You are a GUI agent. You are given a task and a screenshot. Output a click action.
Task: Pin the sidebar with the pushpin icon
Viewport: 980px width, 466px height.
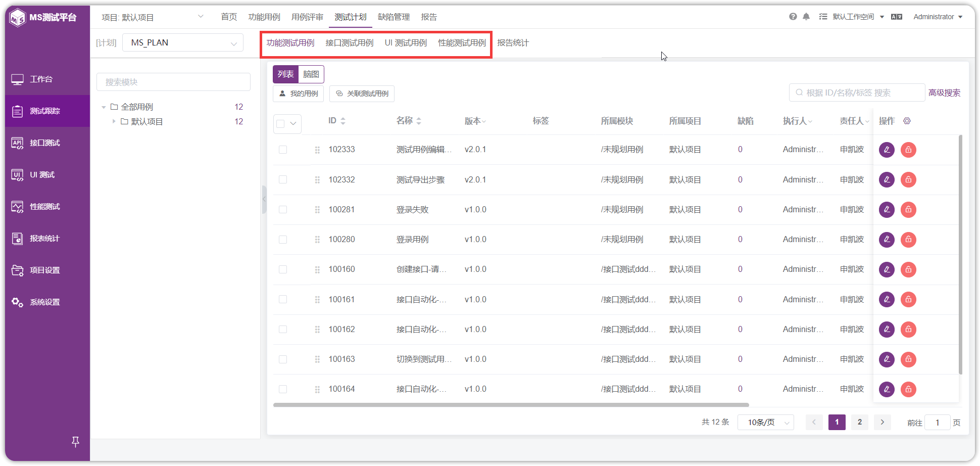[75, 442]
